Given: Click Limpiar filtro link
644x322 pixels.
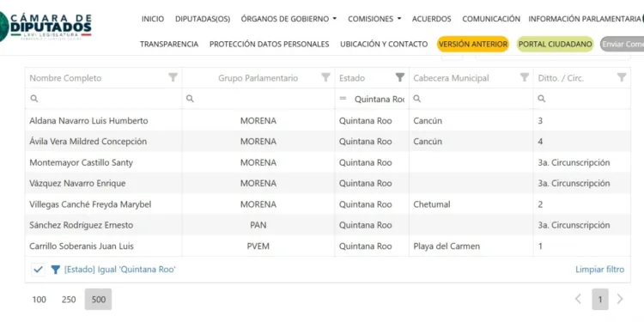Looking at the screenshot, I should point(599,270).
